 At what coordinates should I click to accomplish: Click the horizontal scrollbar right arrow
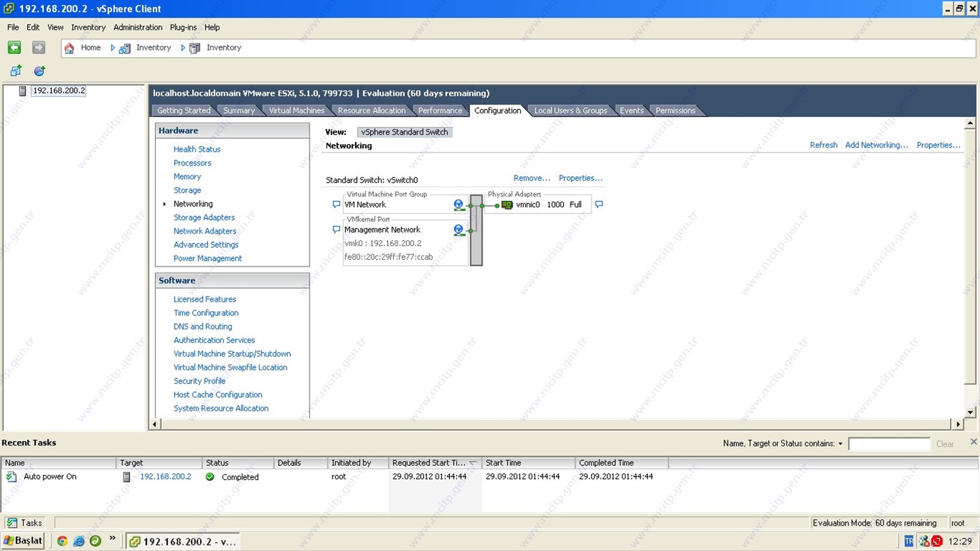(x=958, y=424)
